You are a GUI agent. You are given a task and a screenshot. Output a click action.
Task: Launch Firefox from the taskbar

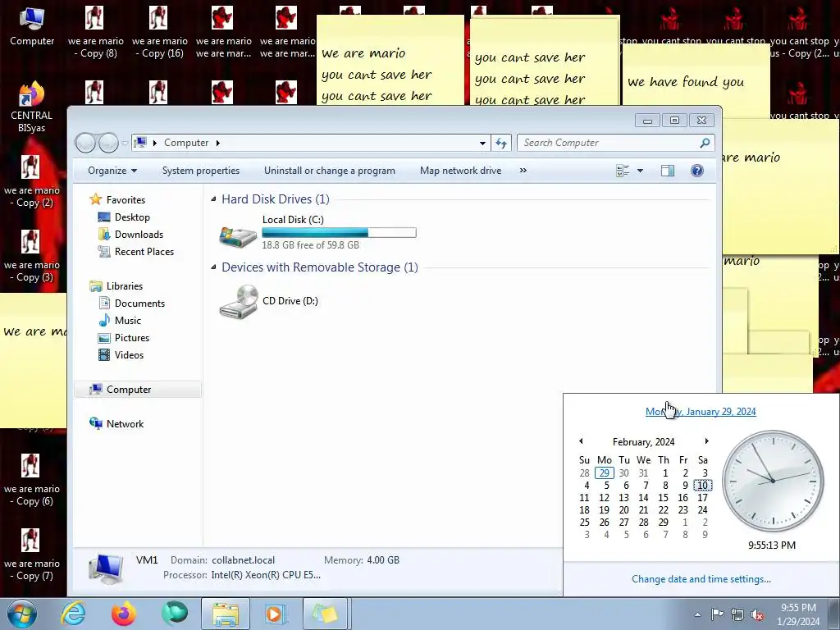(123, 614)
